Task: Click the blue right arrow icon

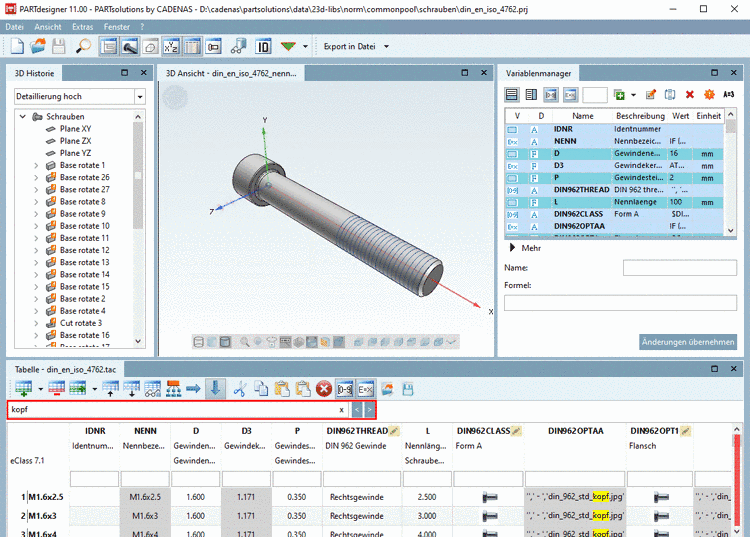Action: pos(193,389)
